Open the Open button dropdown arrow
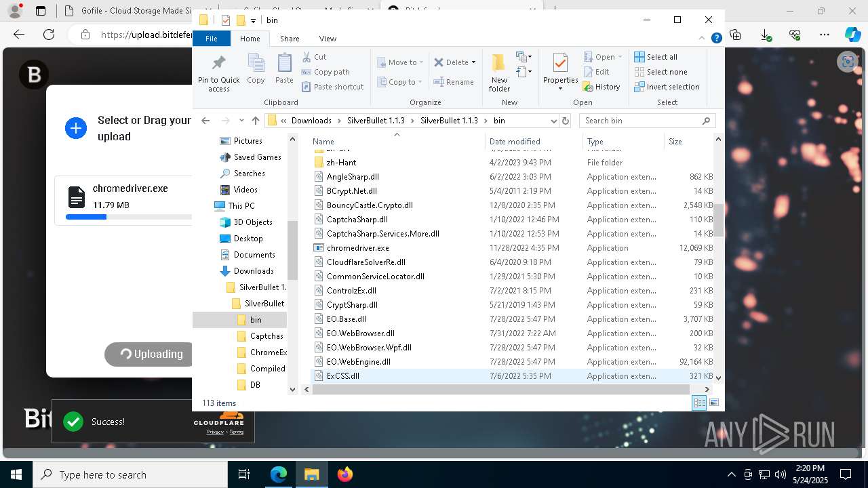 click(620, 57)
